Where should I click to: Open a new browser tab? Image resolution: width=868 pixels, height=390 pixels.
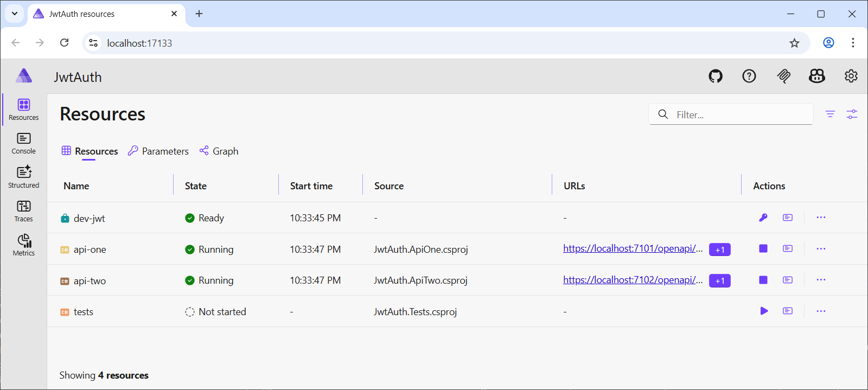click(199, 14)
